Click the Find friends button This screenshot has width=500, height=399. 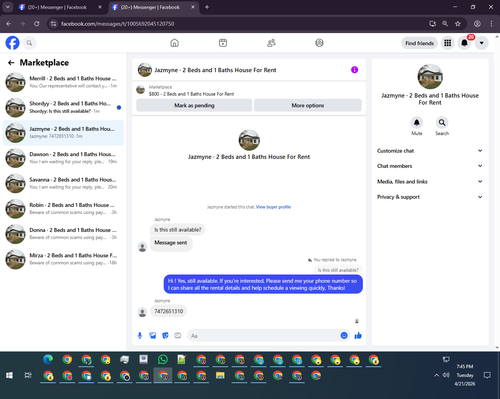(x=419, y=43)
